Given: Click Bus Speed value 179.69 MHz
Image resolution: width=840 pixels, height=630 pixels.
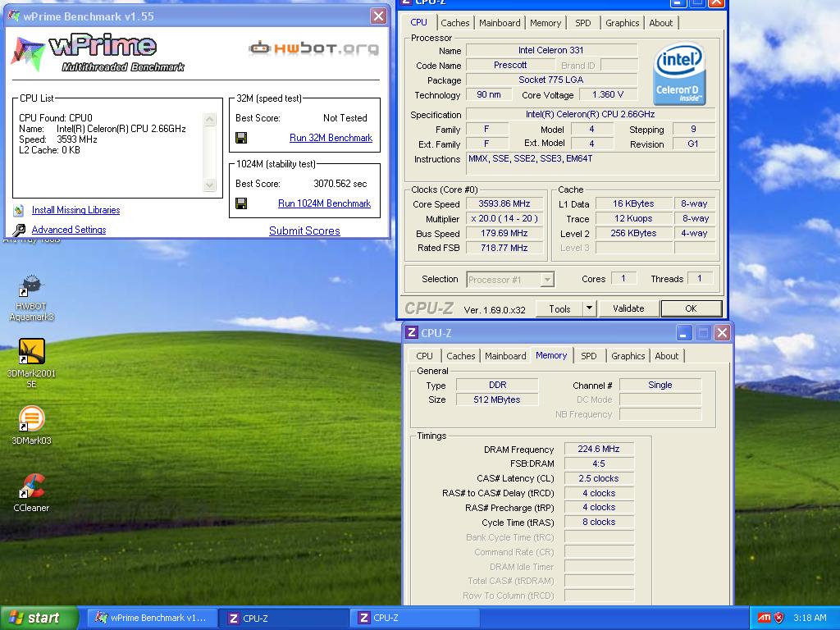Looking at the screenshot, I should click(504, 233).
